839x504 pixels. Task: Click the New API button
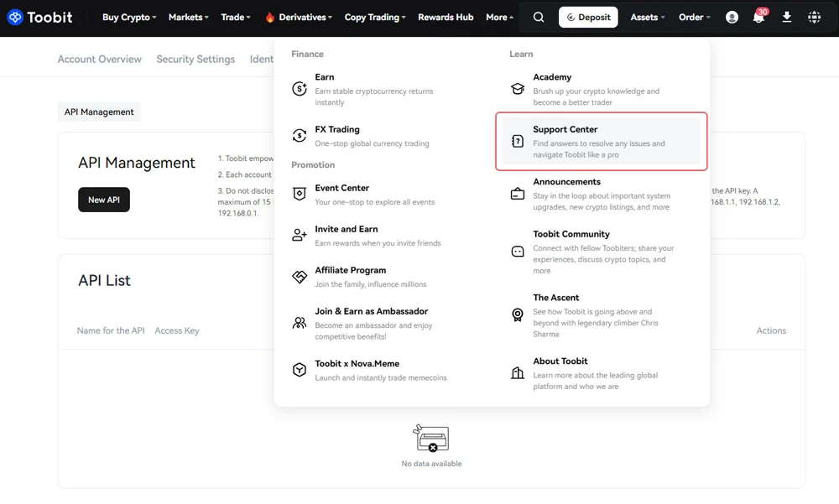(x=104, y=200)
